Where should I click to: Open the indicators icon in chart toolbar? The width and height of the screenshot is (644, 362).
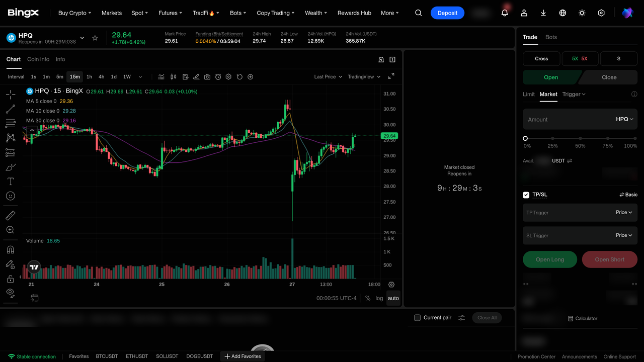point(162,77)
